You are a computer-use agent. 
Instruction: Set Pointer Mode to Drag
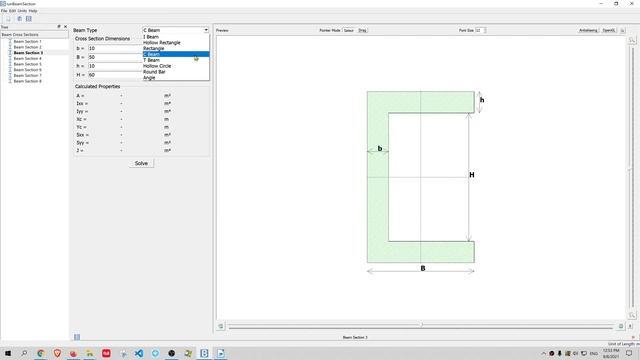point(362,30)
